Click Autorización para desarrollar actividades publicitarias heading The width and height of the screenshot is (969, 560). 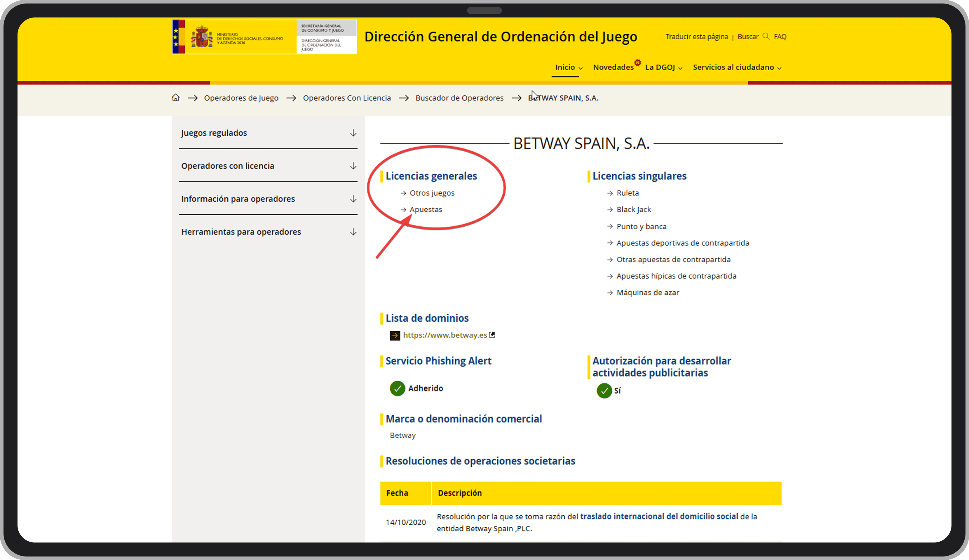click(661, 367)
